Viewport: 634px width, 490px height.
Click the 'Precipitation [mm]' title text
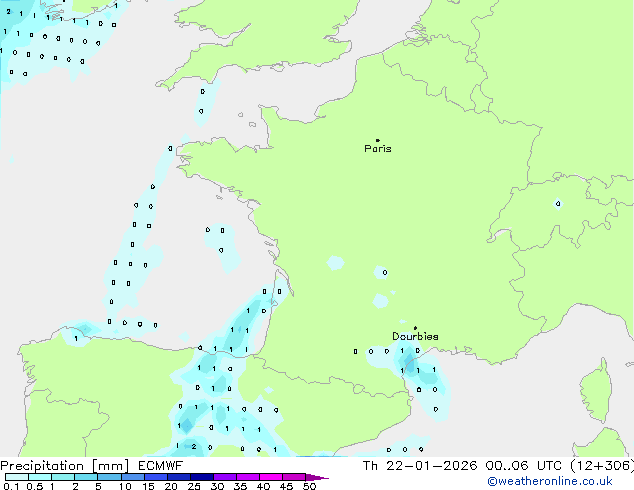[x=65, y=466]
